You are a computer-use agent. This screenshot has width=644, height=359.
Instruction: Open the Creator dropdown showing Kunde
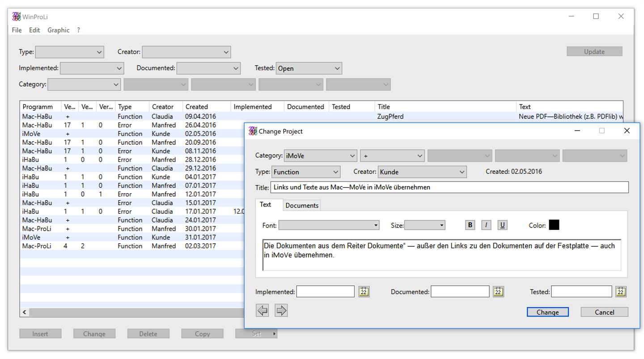click(422, 172)
